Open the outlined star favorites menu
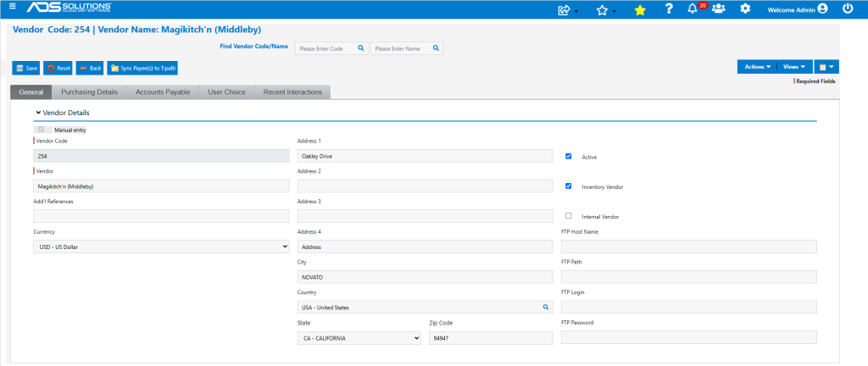868x366 pixels. click(603, 9)
